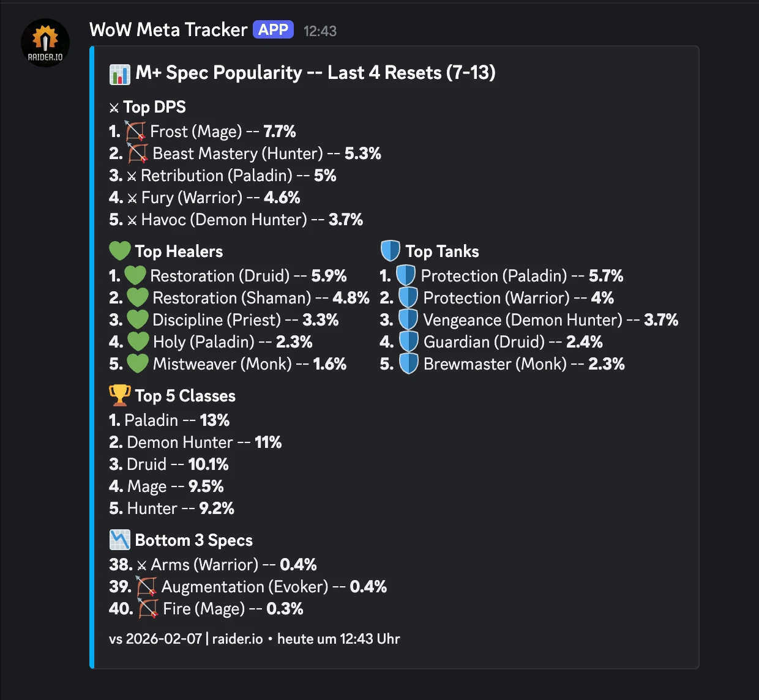
Task: Click the green heart next to Mistweaver (Monk)
Action: click(137, 363)
